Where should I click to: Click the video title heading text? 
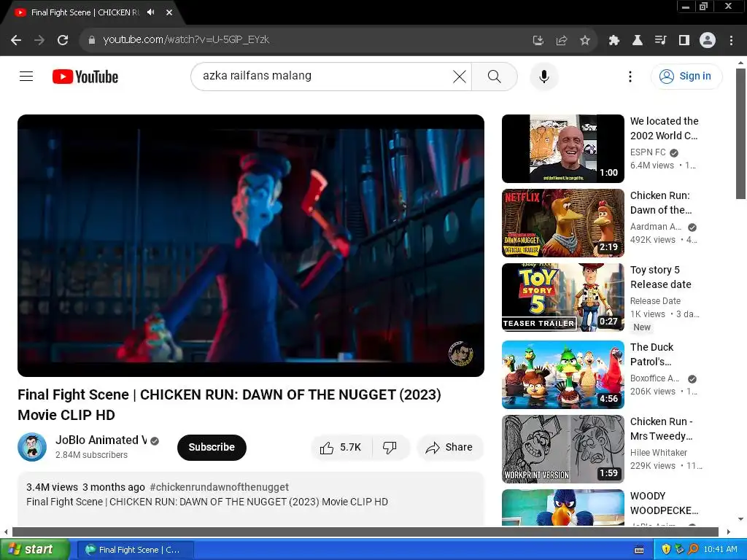coord(229,405)
